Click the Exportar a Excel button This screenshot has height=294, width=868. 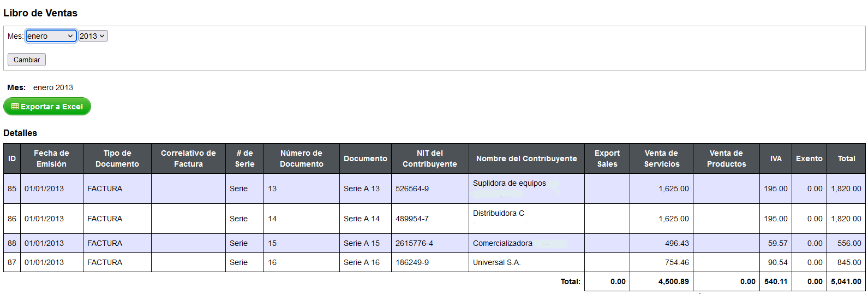click(47, 107)
